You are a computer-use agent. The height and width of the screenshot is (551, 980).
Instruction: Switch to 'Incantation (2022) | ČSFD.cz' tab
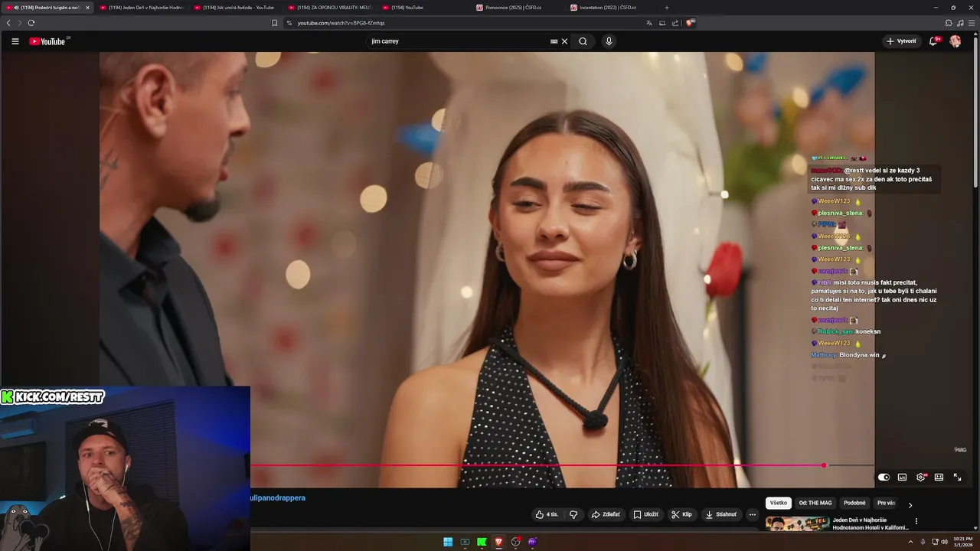[612, 8]
